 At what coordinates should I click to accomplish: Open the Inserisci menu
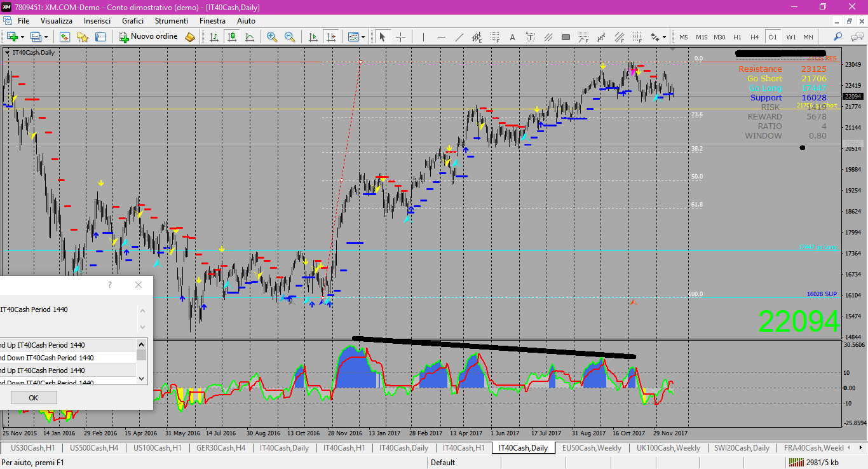tap(97, 21)
